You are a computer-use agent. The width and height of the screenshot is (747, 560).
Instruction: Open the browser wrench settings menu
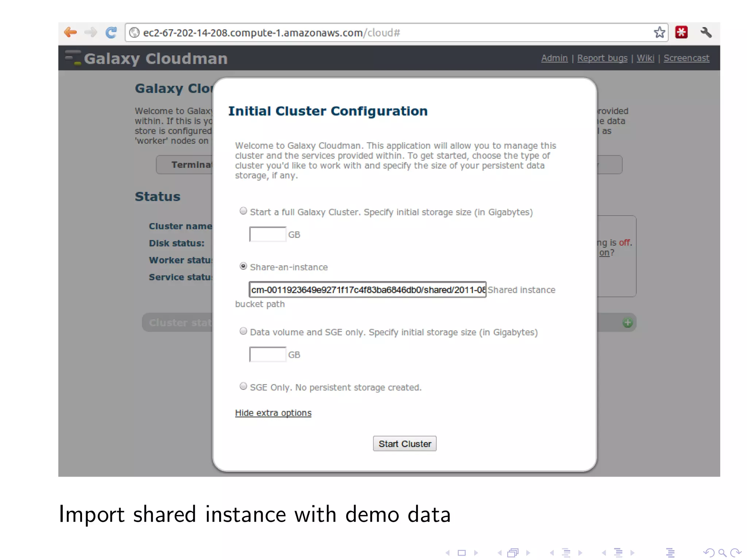tap(706, 32)
